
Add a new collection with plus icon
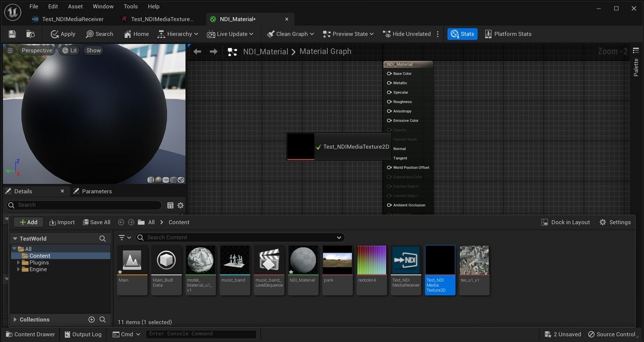tap(91, 319)
